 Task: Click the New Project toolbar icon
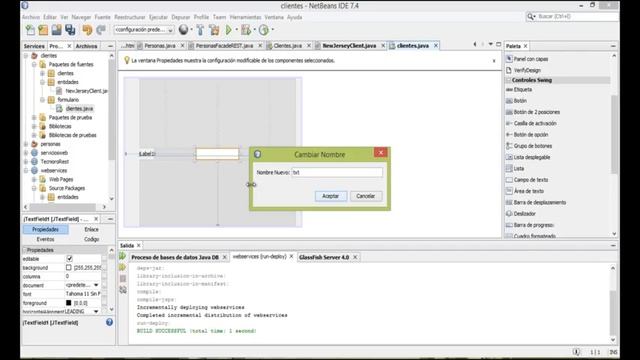(x=43, y=30)
